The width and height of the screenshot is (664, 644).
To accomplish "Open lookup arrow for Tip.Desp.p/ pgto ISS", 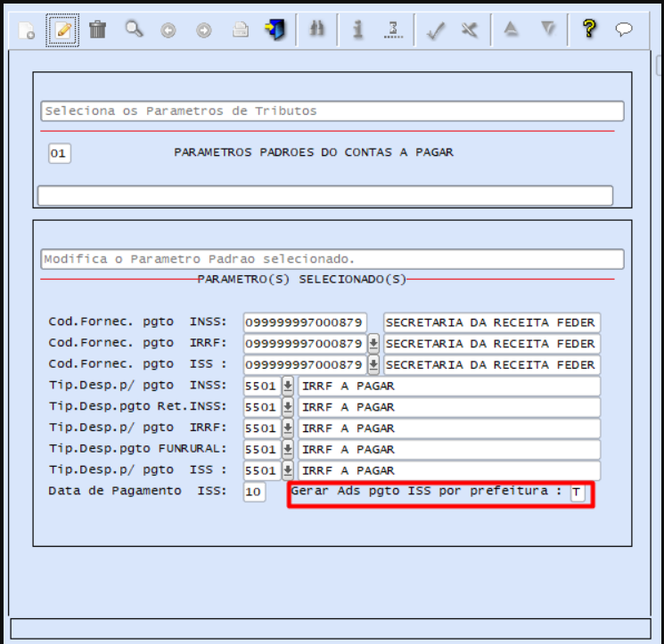I will 288,470.
